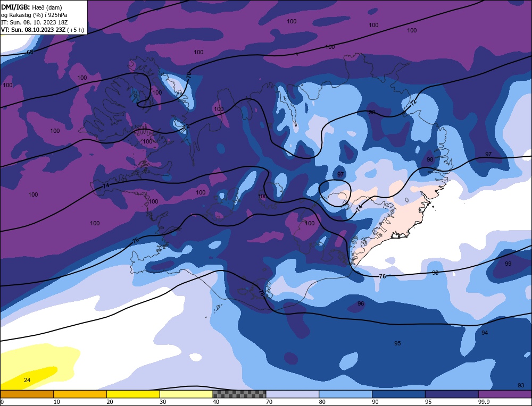This screenshot has height=406, width=532.
Task: Click the '95' humidity value
Action: pos(397,343)
